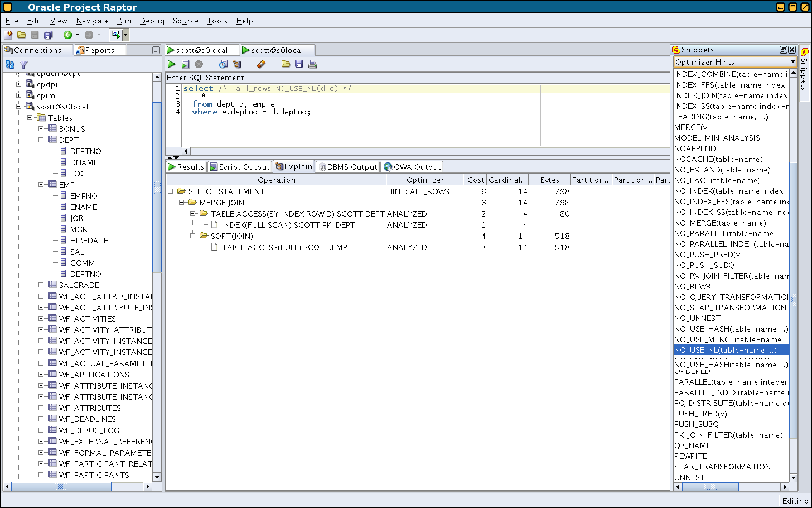The height and width of the screenshot is (508, 812).
Task: Select the DNAME column in DEPT
Action: (84, 162)
